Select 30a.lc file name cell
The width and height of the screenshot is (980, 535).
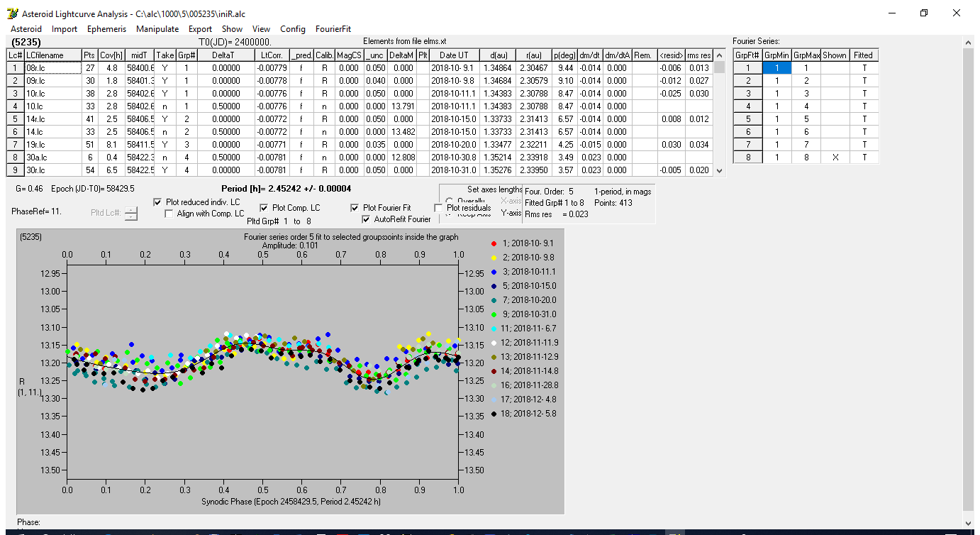click(x=52, y=158)
